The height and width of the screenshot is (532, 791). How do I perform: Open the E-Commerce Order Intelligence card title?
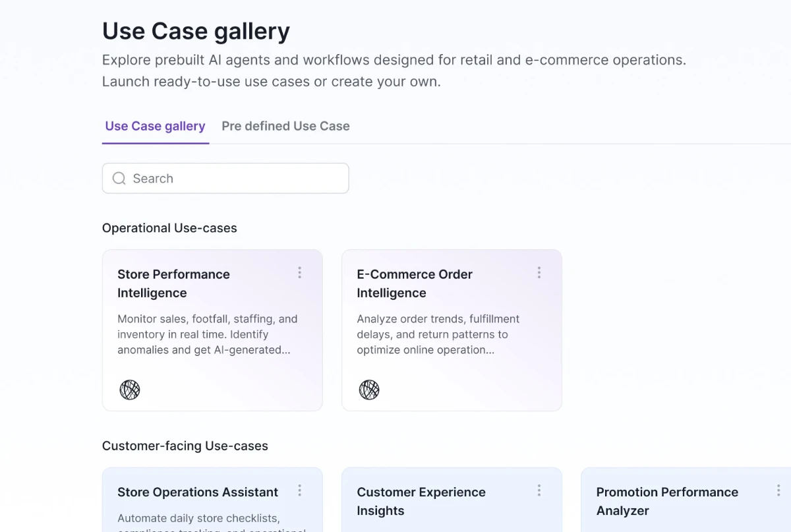pos(415,283)
